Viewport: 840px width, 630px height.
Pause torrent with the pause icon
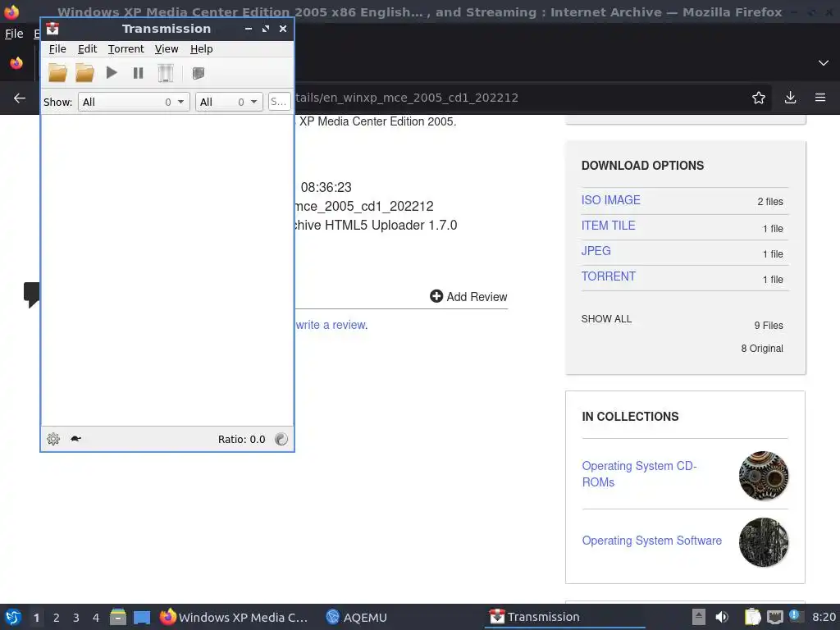pos(138,73)
